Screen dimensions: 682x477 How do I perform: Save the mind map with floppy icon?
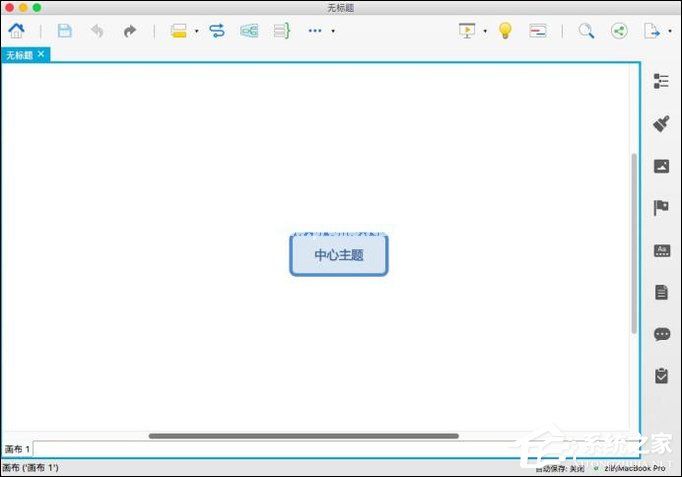tap(65, 31)
